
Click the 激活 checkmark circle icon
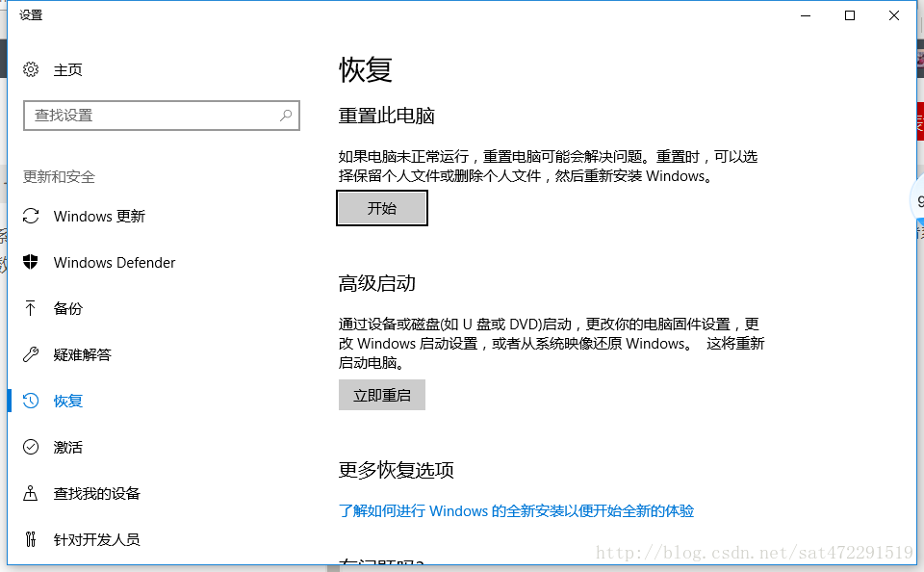tap(31, 447)
